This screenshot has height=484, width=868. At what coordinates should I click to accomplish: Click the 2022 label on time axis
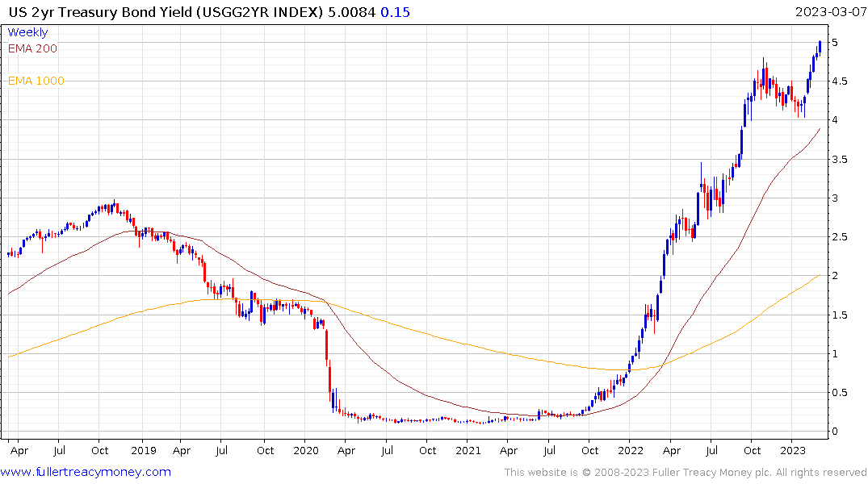[x=631, y=451]
